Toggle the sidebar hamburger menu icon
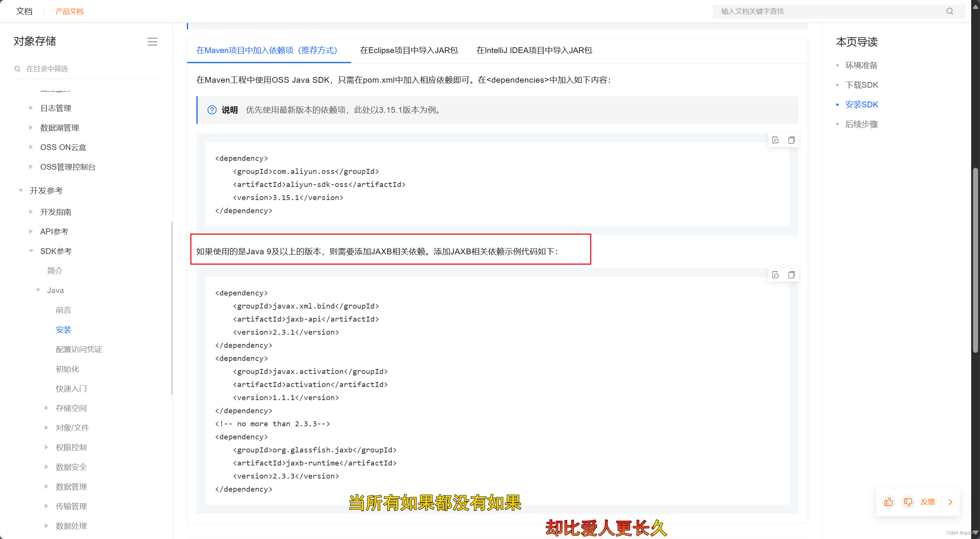Viewport: 980px width, 539px height. point(152,42)
